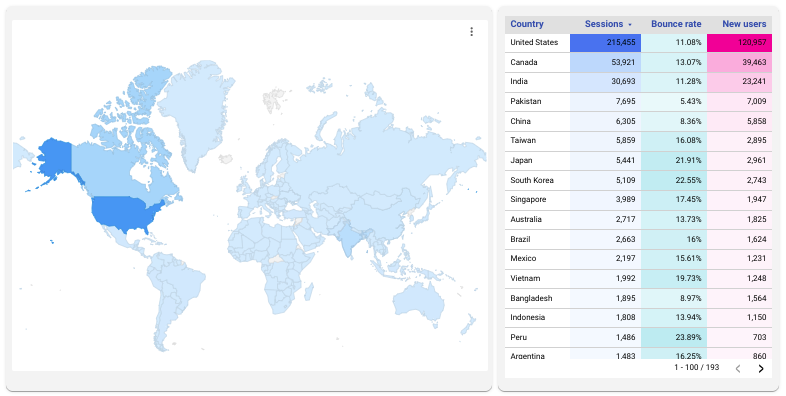The image size is (786, 396).
Task: Select the Canada country cell
Action: 537,62
